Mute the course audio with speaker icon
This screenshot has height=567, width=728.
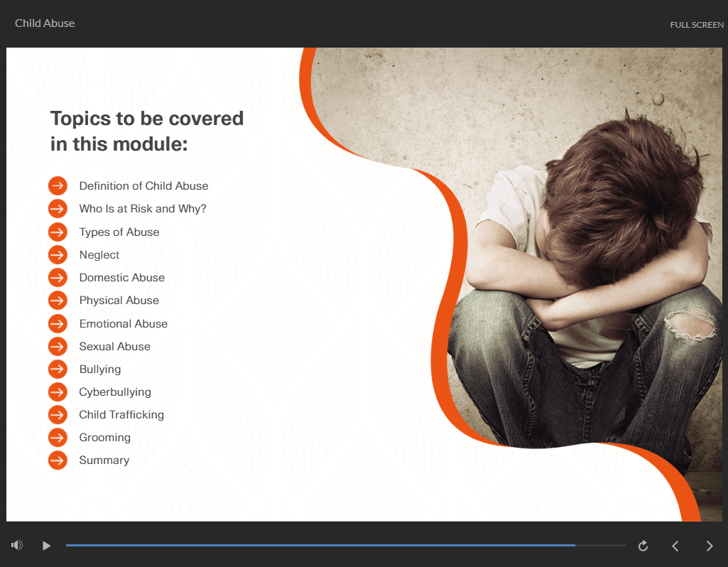(x=17, y=545)
